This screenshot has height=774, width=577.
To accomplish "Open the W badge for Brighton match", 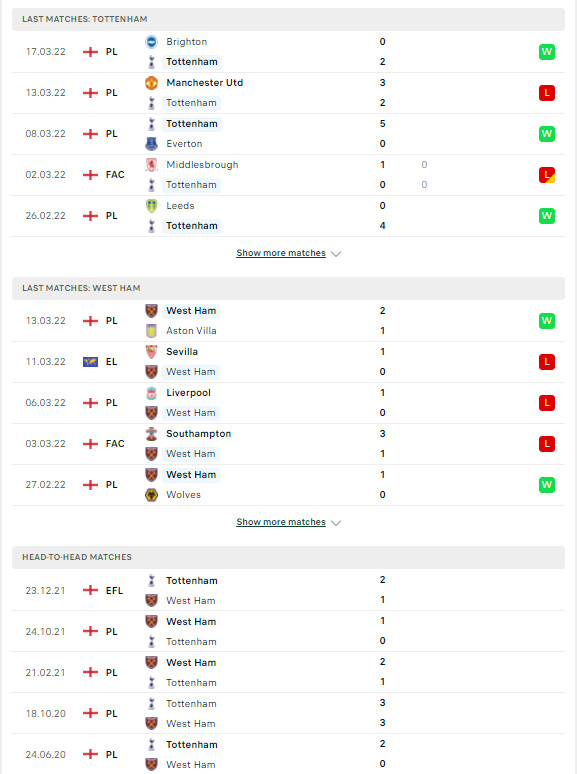I will (546, 52).
